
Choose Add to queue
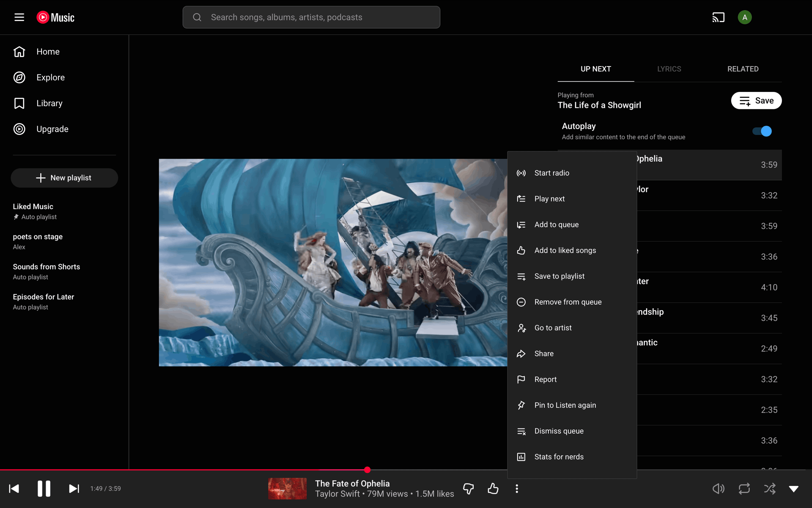572,224
